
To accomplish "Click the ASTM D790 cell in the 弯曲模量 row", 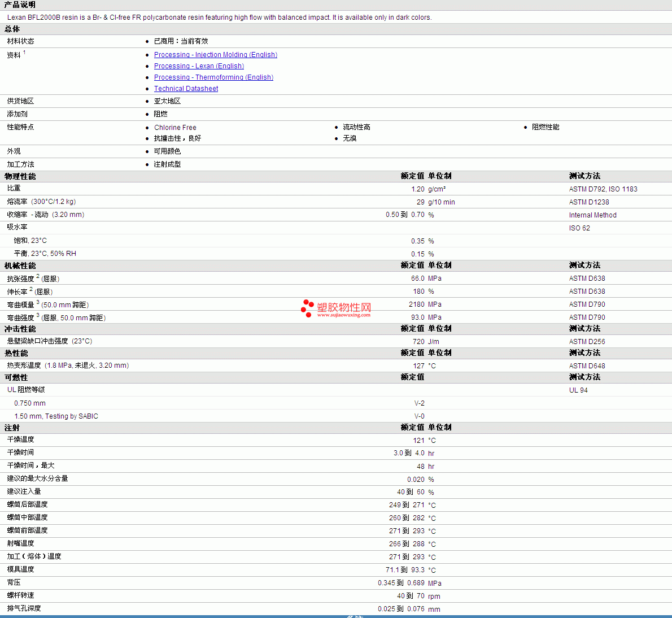I will point(587,304).
